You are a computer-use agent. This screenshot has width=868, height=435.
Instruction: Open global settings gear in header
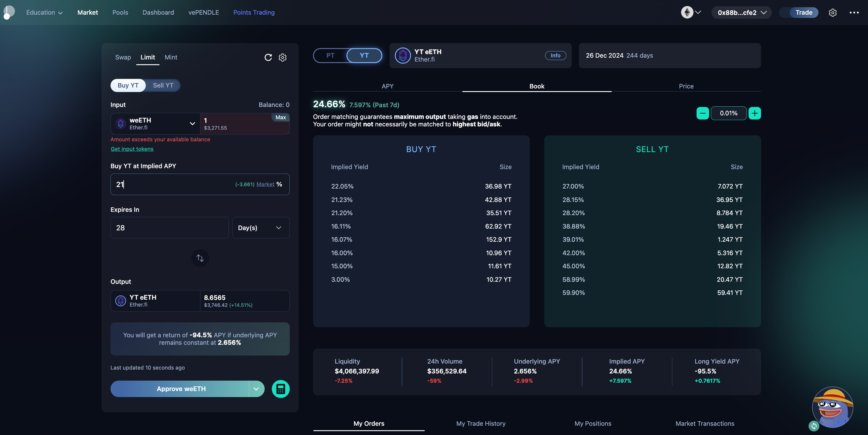coord(832,13)
